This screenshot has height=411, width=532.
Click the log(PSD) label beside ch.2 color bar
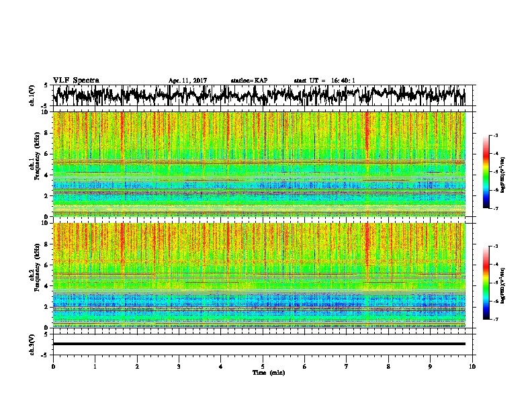click(503, 285)
